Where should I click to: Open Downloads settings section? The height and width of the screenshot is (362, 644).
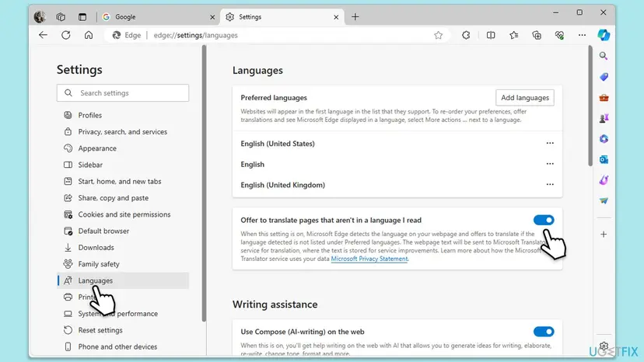tap(123, 248)
